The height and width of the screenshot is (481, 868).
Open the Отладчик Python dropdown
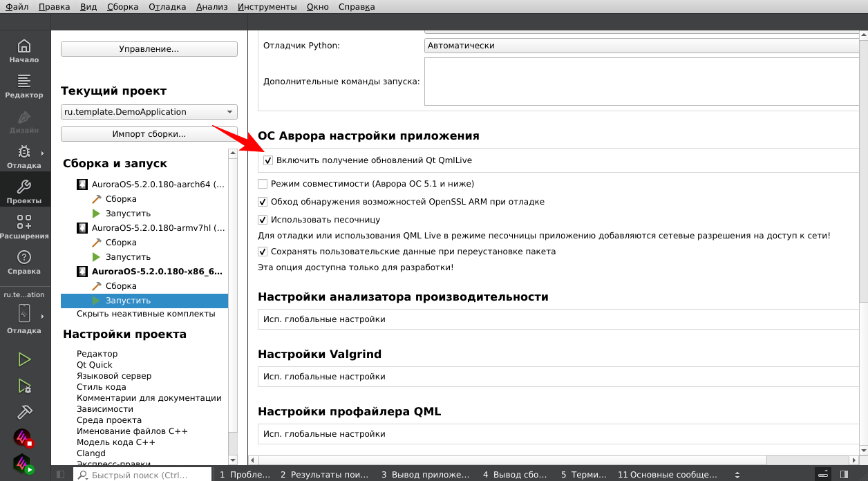coord(643,46)
